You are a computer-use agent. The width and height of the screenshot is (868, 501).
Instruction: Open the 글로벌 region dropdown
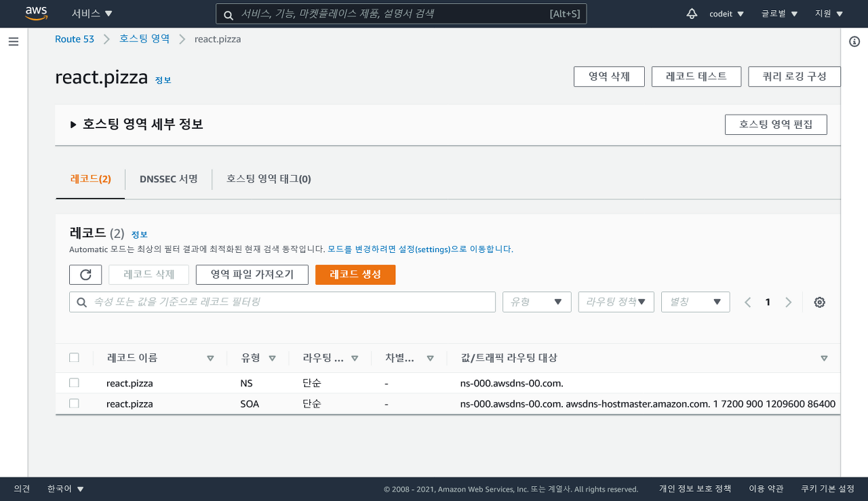coord(780,14)
